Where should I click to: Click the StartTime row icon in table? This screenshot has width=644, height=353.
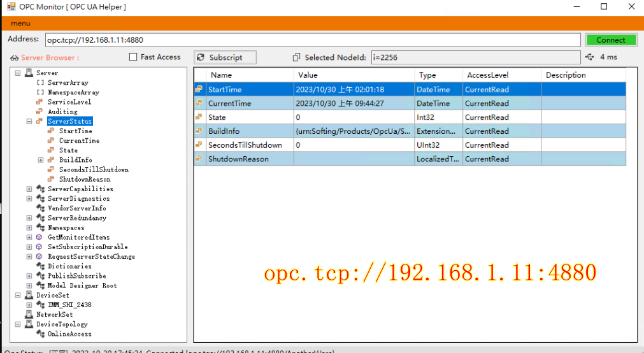click(199, 89)
